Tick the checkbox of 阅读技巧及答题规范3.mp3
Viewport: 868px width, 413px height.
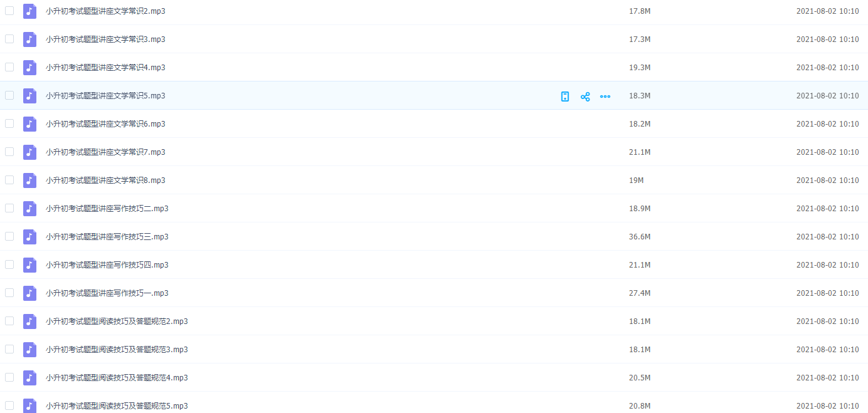tap(9, 349)
